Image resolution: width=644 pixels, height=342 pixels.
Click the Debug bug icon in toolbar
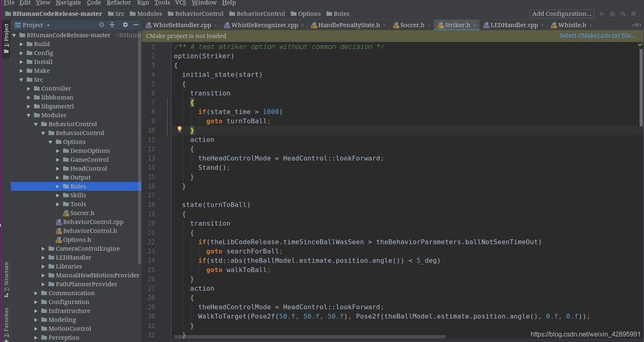(x=612, y=14)
